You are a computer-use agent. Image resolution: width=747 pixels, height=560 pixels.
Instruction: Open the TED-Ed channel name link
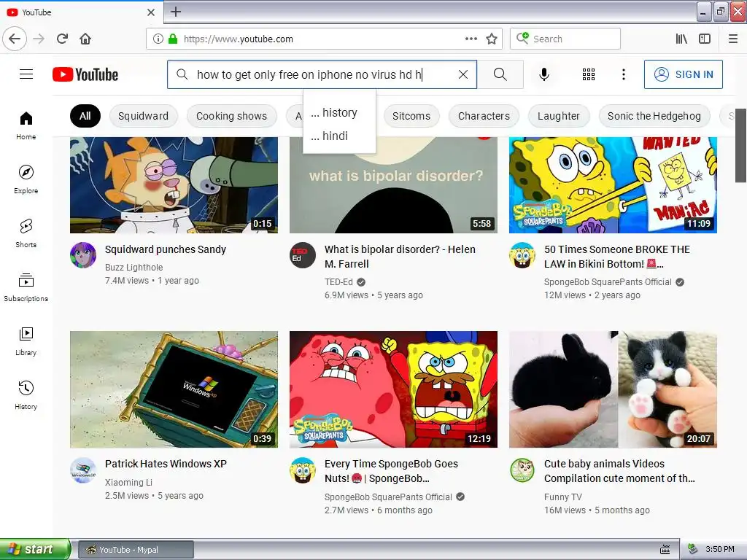338,282
